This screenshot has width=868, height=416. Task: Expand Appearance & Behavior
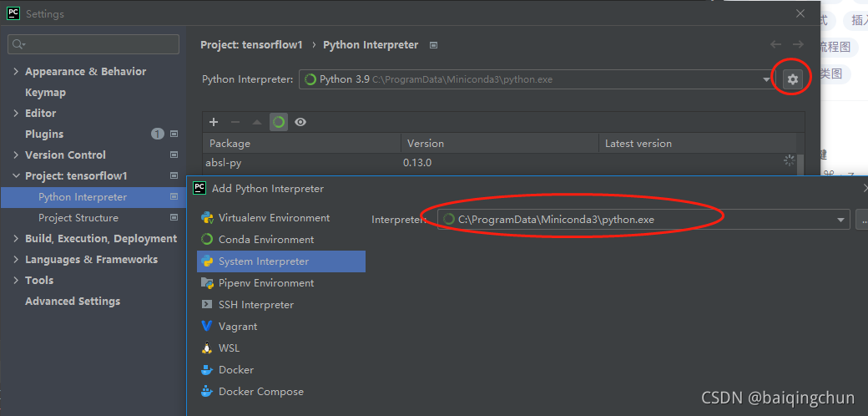pyautogui.click(x=16, y=72)
